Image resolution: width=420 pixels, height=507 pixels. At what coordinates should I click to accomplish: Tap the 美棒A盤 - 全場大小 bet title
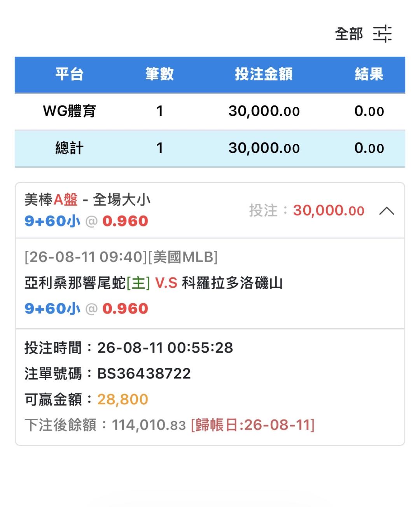[87, 200]
